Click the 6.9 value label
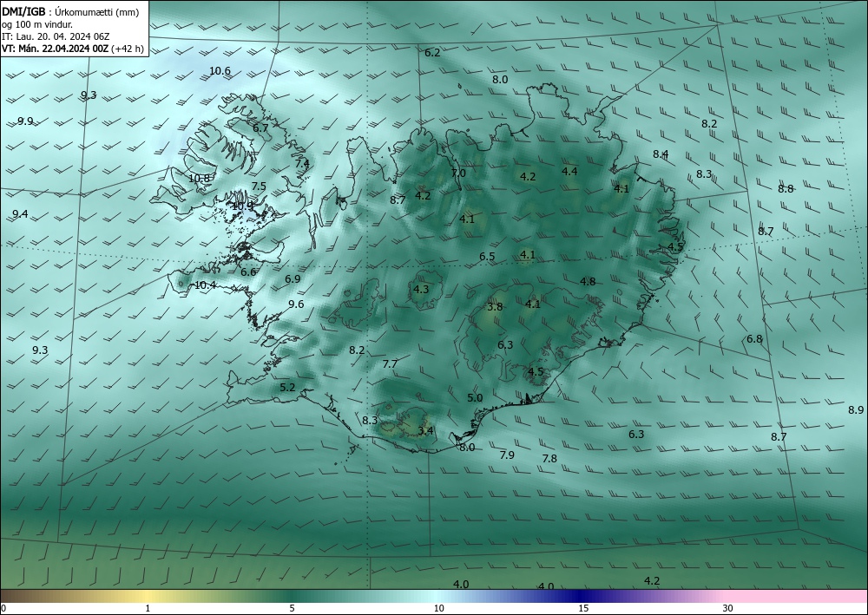The height and width of the screenshot is (615, 868). (293, 279)
